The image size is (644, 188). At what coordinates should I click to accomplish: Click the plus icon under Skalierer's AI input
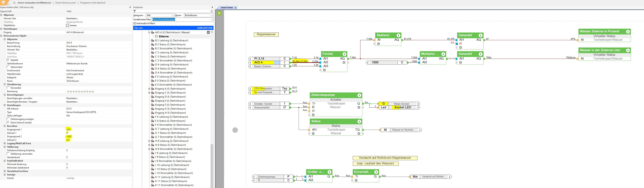click(378, 44)
